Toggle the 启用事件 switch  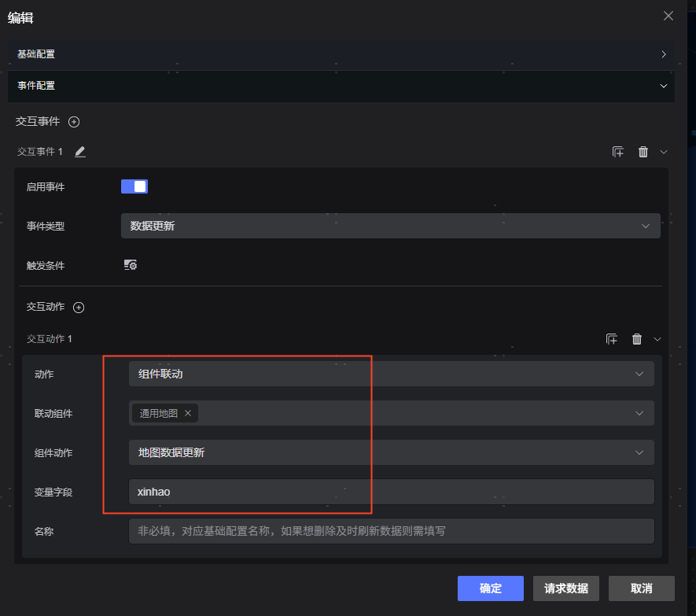coord(134,186)
